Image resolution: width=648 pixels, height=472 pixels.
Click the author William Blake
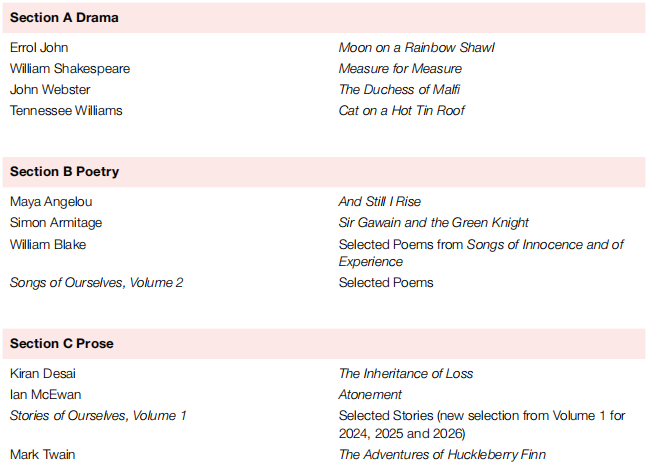click(48, 245)
